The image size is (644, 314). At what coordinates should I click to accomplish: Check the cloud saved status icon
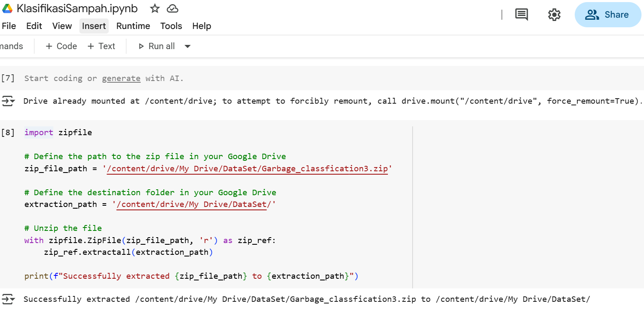[x=173, y=9]
